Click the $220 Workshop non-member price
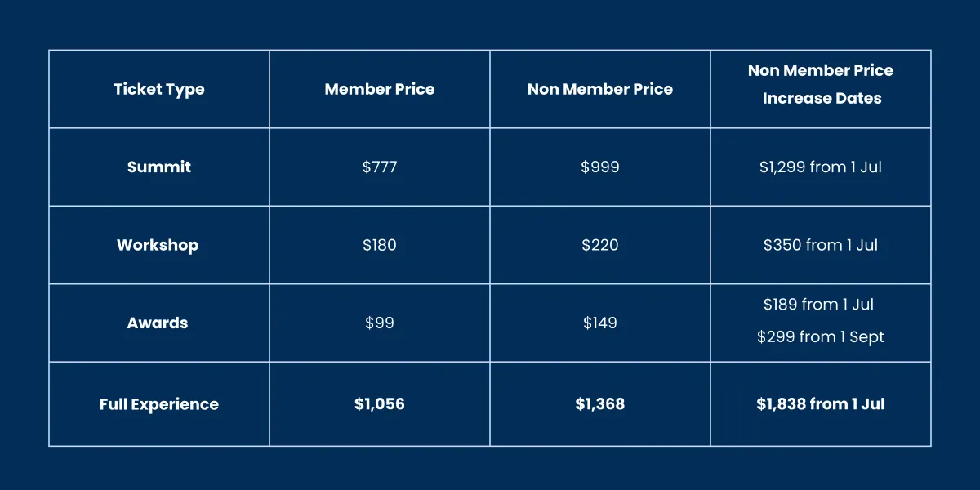The width and height of the screenshot is (980, 490). (x=600, y=245)
